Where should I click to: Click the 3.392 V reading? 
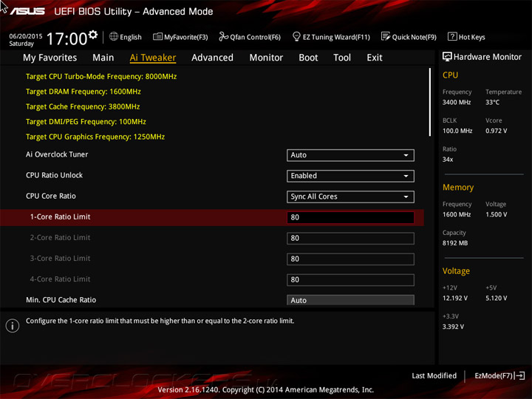pyautogui.click(x=453, y=327)
